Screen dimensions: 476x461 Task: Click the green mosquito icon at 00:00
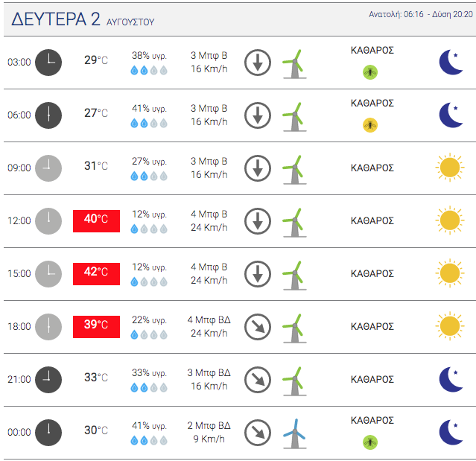(370, 442)
